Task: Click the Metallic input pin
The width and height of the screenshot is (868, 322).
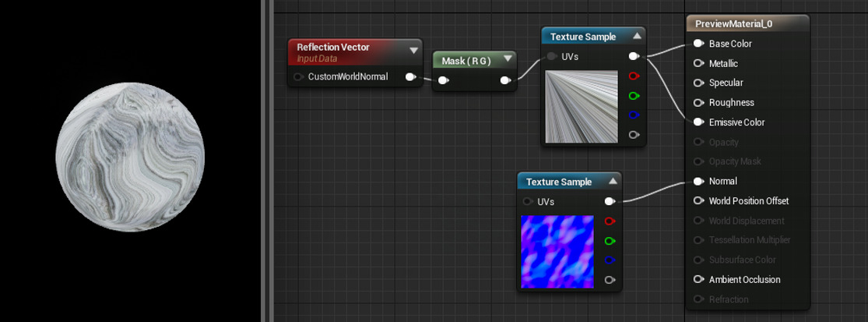Action: click(x=698, y=64)
